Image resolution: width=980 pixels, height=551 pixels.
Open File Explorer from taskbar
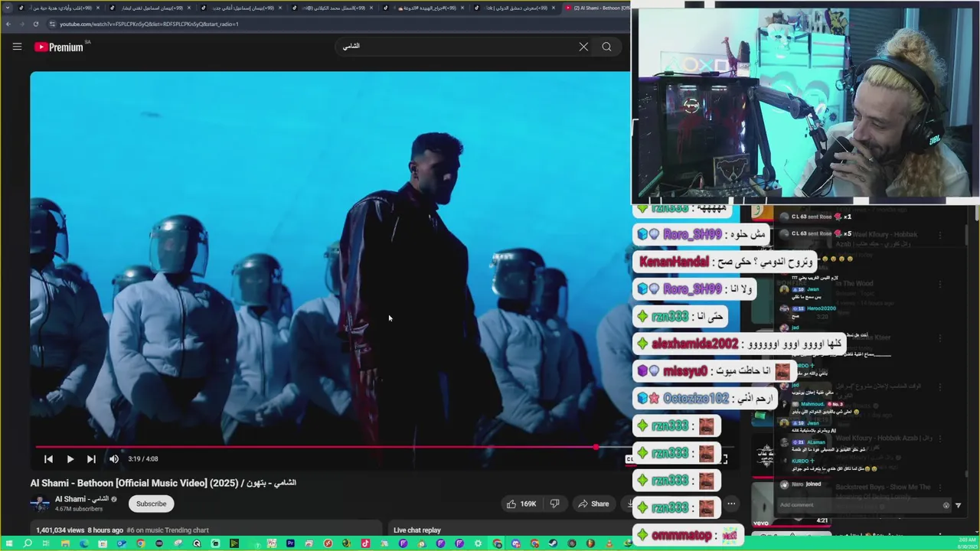pyautogui.click(x=65, y=543)
